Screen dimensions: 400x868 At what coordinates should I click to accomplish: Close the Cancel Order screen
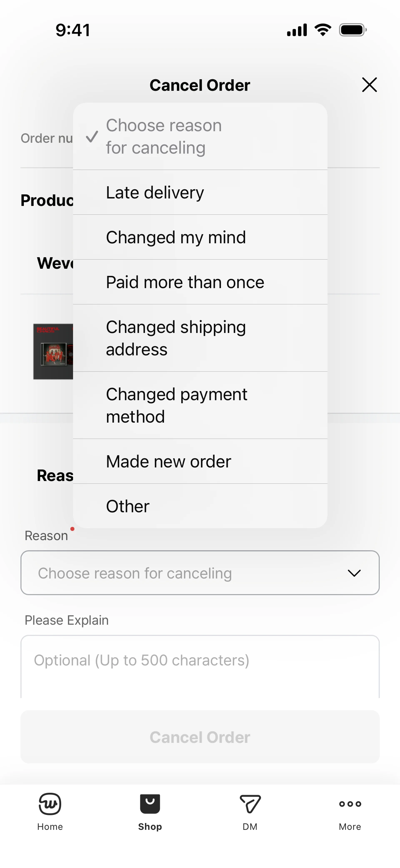(x=369, y=85)
